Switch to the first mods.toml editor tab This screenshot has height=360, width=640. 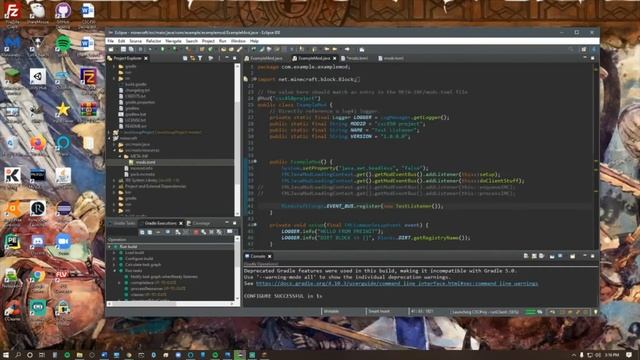tap(354, 58)
